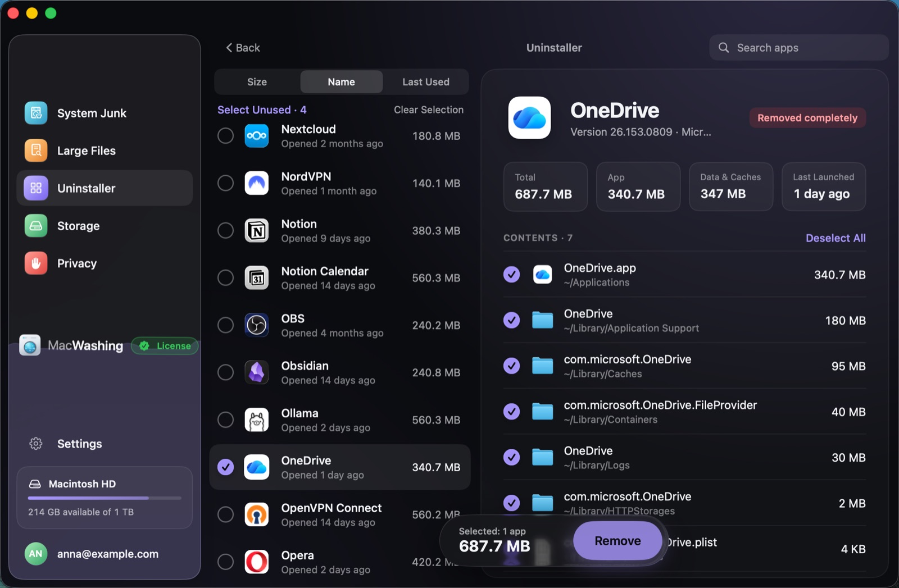Open Large Files section

[x=105, y=151]
